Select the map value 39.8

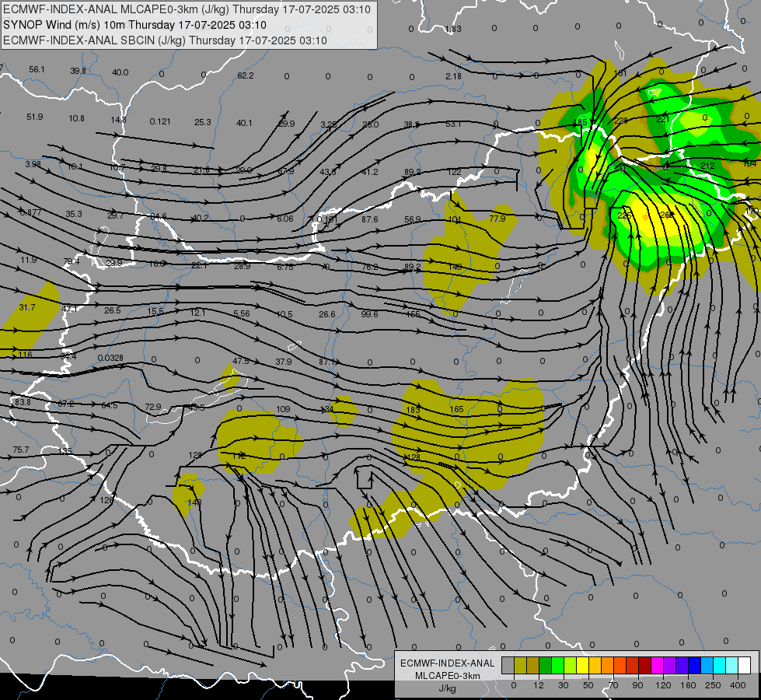[79, 71]
